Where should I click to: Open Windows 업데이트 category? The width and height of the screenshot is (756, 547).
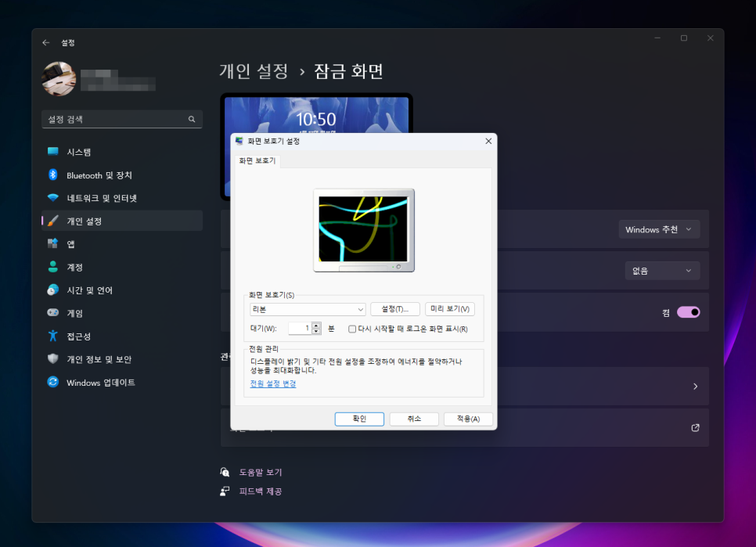[x=122, y=382]
